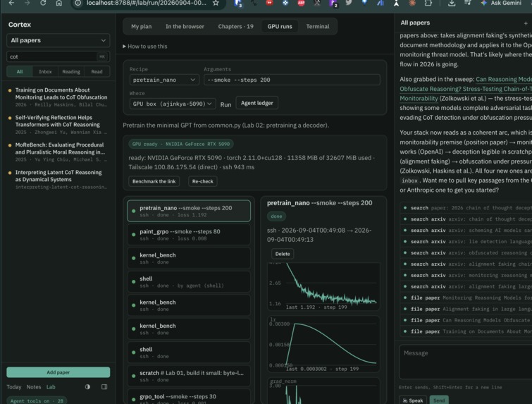Open the Chapters · 19 tab
The width and height of the screenshot is (532, 404).
[x=236, y=27]
